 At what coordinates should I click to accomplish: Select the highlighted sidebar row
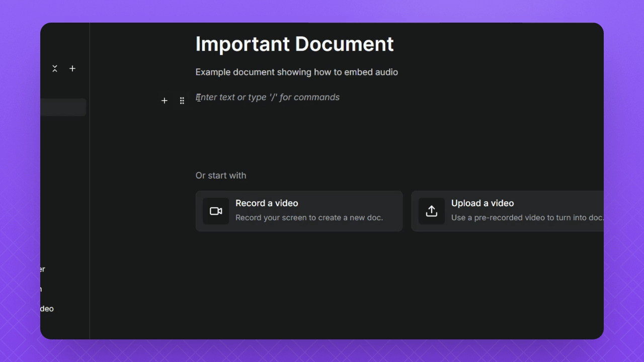pos(63,107)
